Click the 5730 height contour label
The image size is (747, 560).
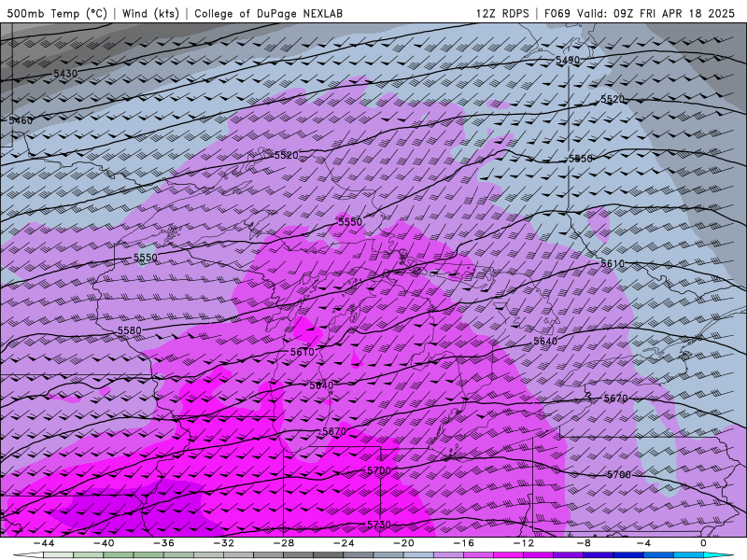point(379,525)
